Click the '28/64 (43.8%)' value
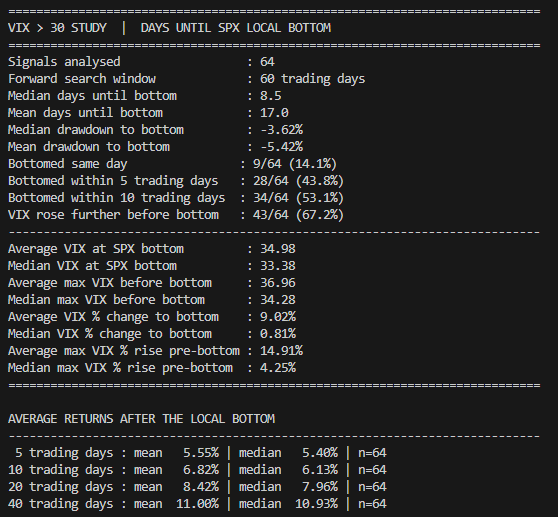 click(298, 181)
